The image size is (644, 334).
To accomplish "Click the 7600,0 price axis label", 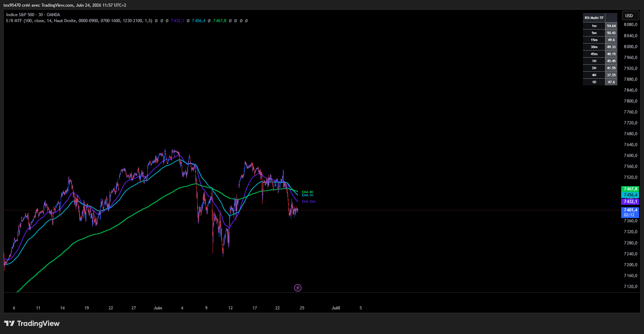I will click(x=631, y=156).
